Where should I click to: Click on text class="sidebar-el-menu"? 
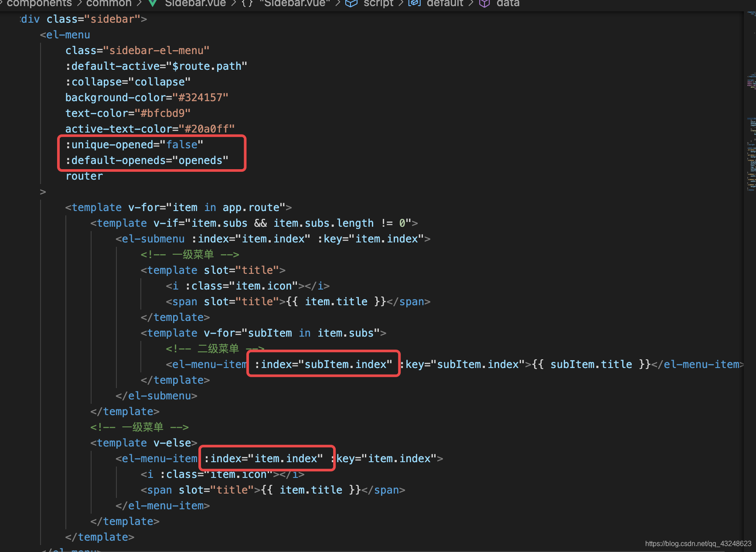point(137,51)
